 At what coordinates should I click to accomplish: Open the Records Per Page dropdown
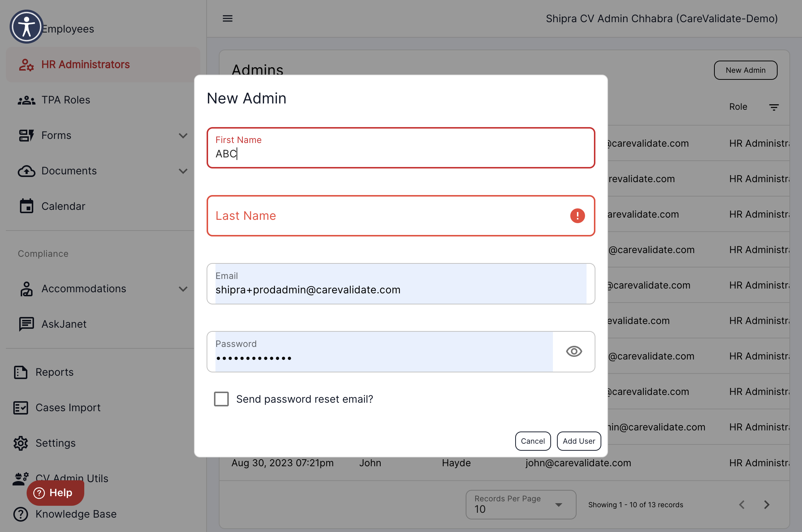[521, 505]
